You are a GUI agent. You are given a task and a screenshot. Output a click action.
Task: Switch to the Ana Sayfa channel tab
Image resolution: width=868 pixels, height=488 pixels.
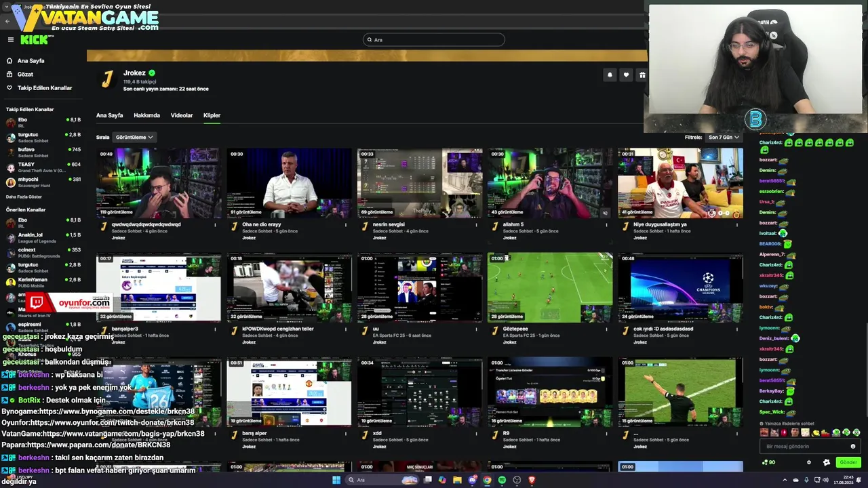click(109, 115)
